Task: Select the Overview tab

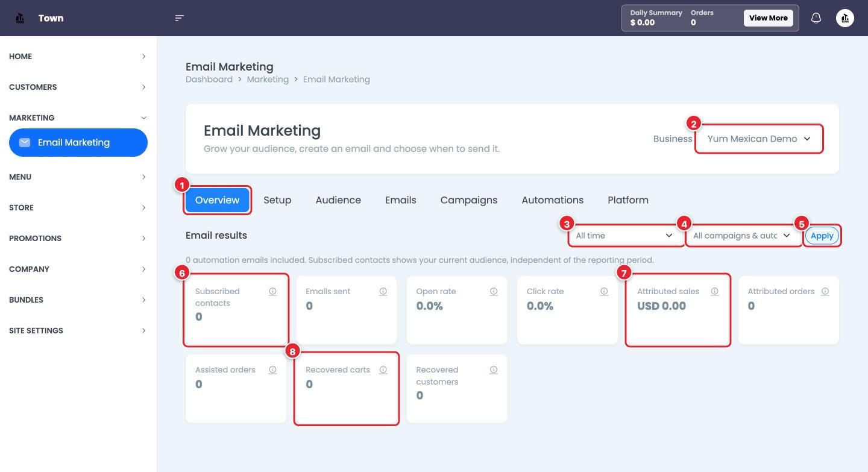Action: tap(217, 200)
